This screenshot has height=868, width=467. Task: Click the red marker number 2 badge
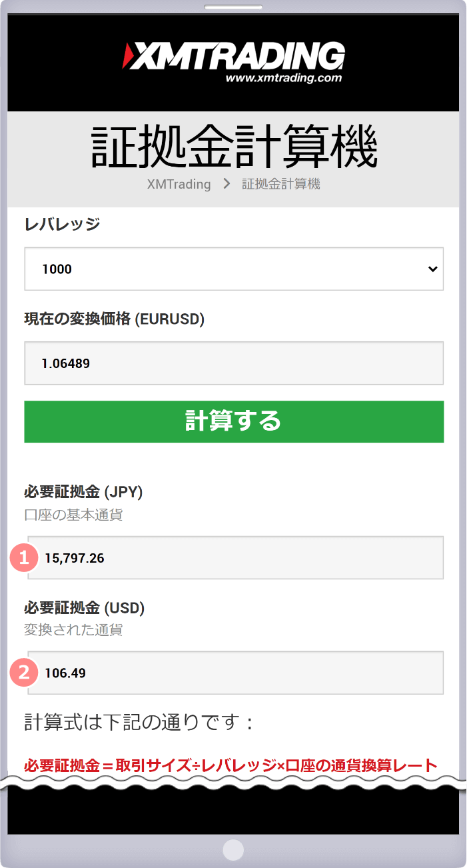(25, 673)
